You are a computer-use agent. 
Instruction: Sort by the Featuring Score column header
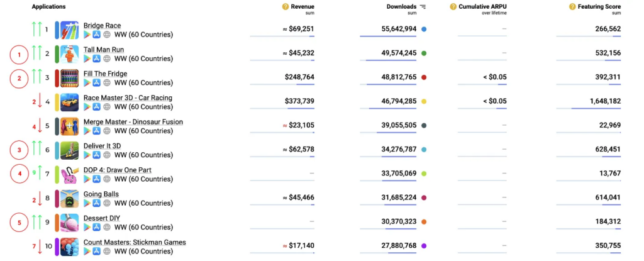(599, 7)
